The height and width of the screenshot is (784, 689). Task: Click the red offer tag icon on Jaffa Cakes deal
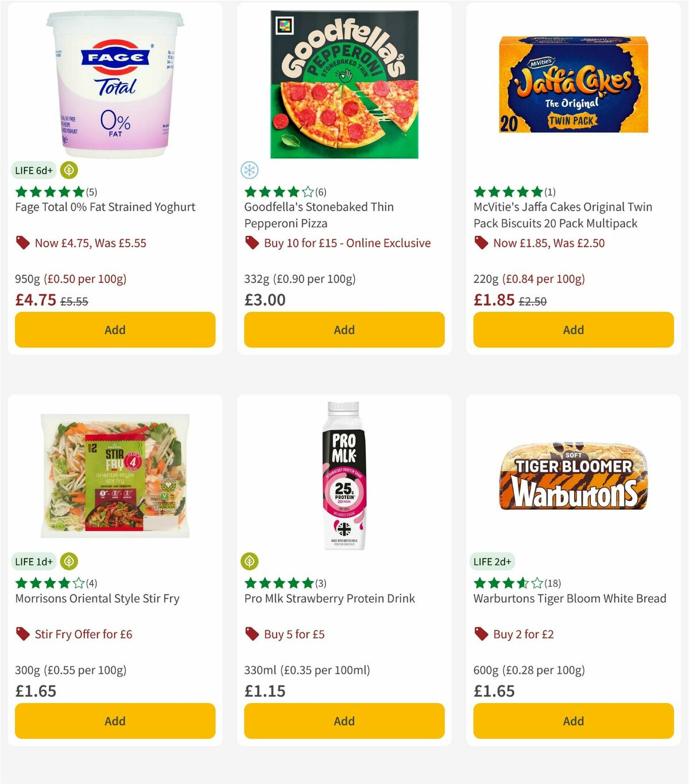481,243
